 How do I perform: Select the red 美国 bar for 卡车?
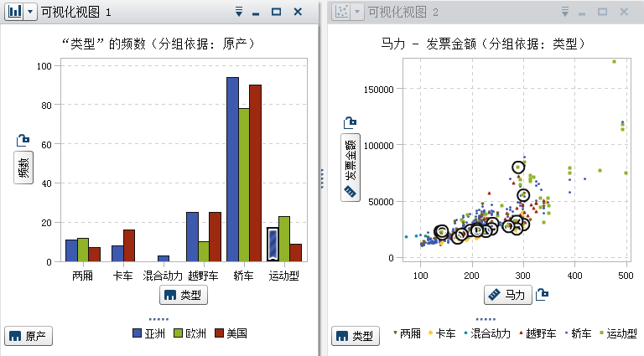tap(129, 245)
